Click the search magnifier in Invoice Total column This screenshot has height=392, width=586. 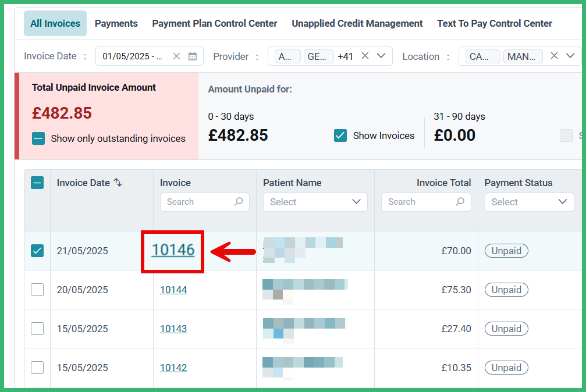(x=460, y=202)
